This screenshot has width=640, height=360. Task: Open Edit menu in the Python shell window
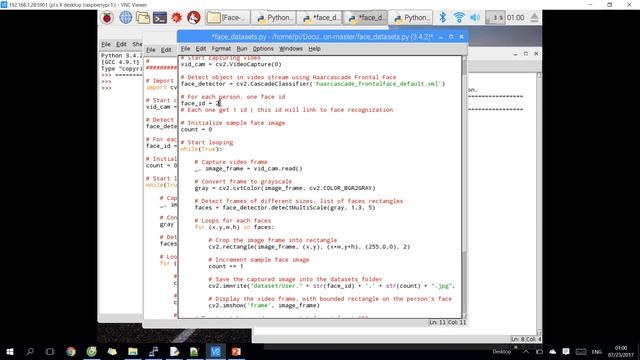pyautogui.click(x=121, y=44)
